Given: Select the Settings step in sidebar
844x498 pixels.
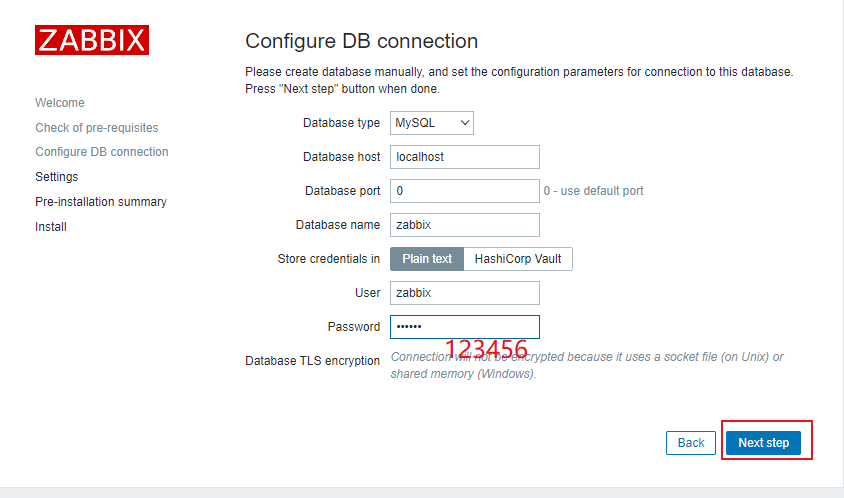Looking at the screenshot, I should point(57,177).
